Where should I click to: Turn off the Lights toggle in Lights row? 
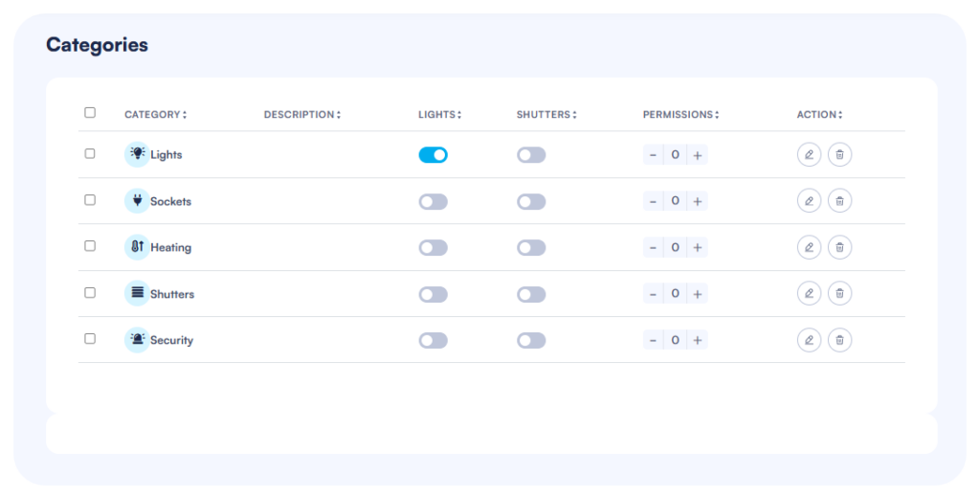point(433,155)
